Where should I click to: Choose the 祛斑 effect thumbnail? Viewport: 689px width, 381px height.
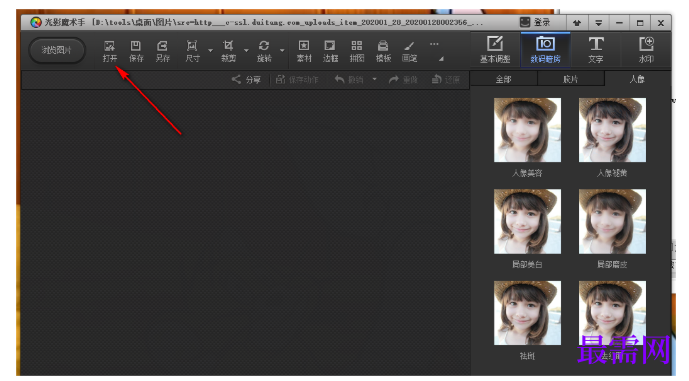[x=527, y=312]
